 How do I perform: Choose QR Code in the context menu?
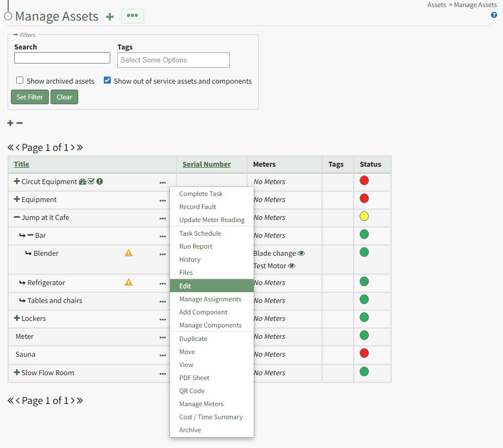[x=192, y=391]
